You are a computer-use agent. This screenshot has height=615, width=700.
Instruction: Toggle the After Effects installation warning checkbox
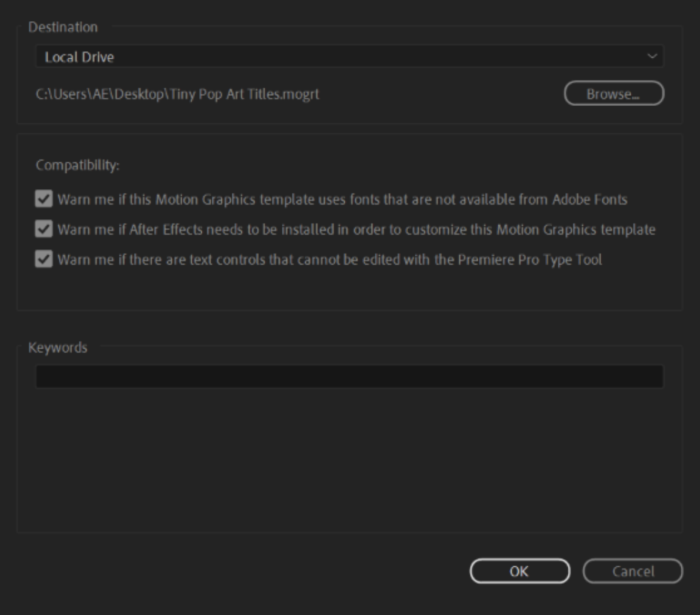tap(44, 229)
